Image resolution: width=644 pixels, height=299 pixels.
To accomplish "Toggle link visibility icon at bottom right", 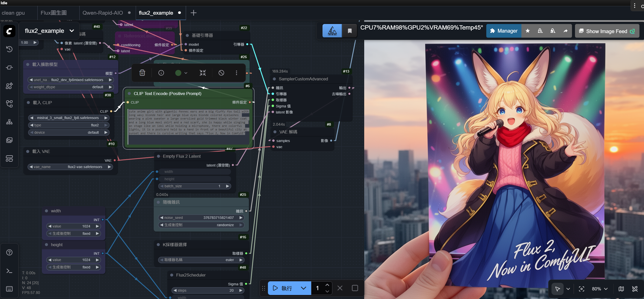I will coord(635,289).
